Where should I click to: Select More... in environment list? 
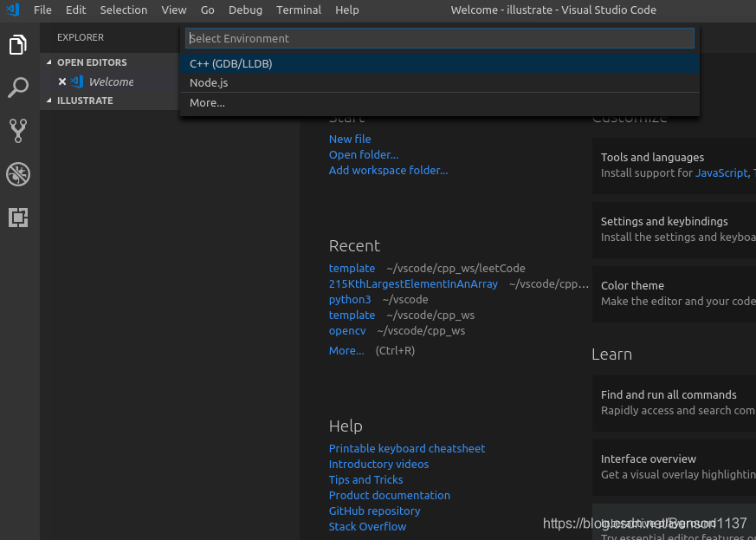pos(440,103)
